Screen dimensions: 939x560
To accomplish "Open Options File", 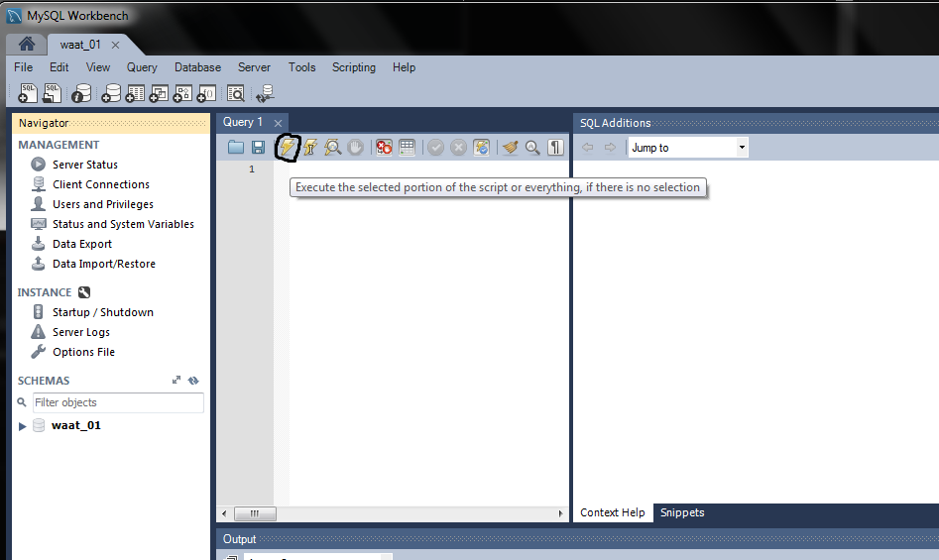I will tap(83, 352).
